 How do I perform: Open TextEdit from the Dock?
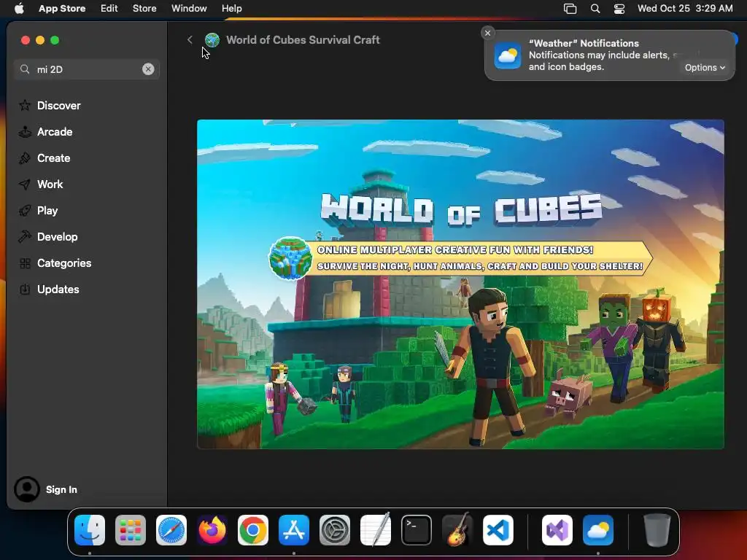[x=376, y=530]
